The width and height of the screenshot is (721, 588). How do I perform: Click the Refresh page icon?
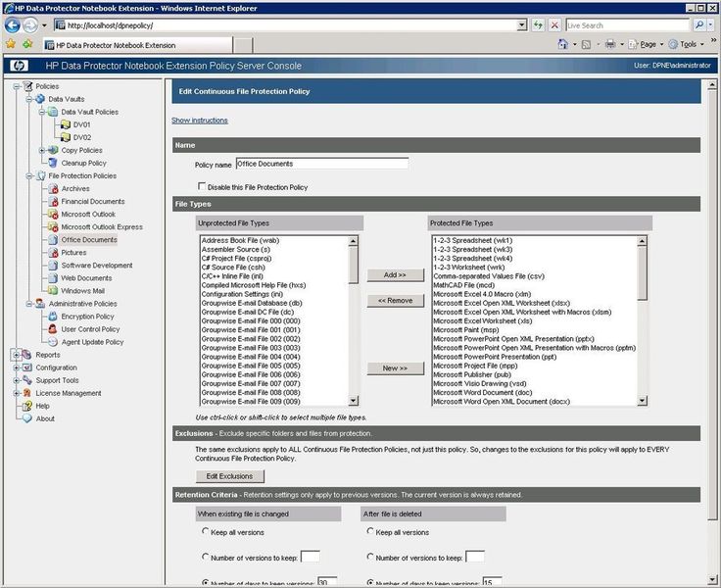pos(538,25)
